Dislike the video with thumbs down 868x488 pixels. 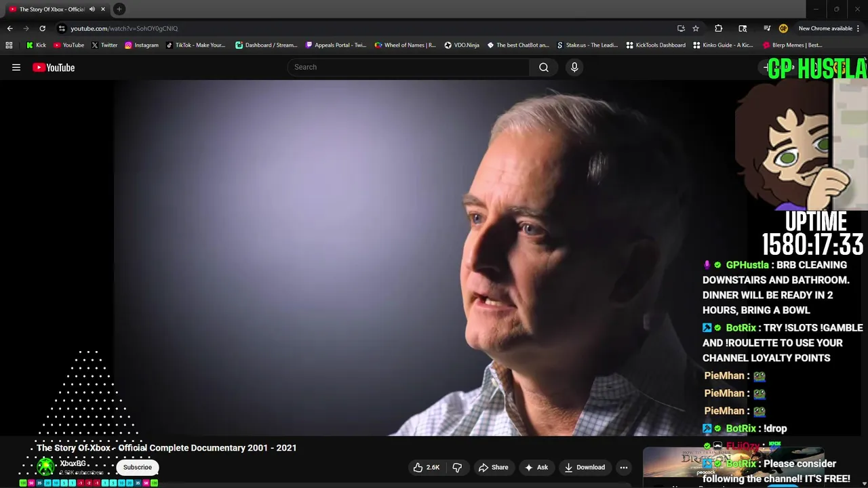[457, 467]
